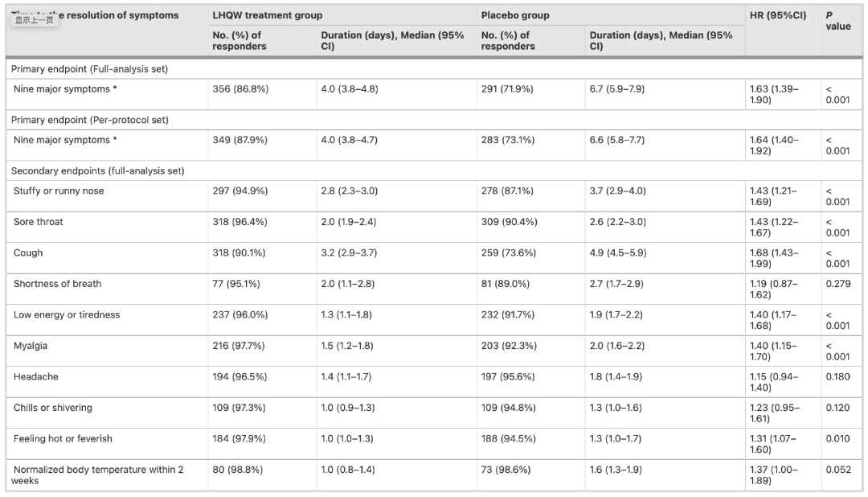
Task: Click the Sore throat row label
Action: pyautogui.click(x=39, y=222)
